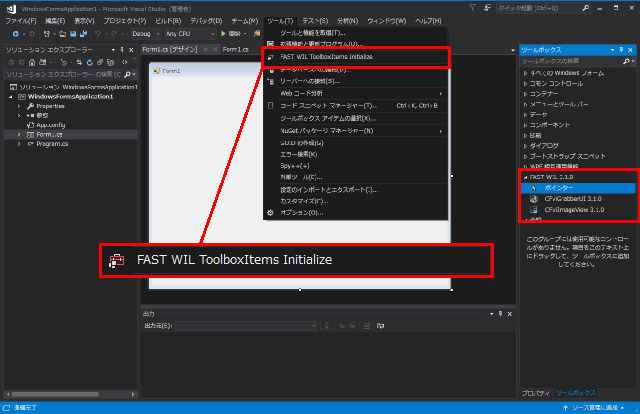Click the Solution Explorer search field
Screen dimensions: 640x414
click(63, 74)
